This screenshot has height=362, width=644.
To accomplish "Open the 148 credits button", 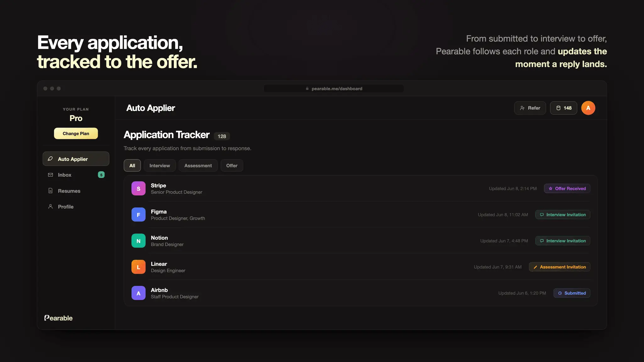I will click(x=563, y=108).
